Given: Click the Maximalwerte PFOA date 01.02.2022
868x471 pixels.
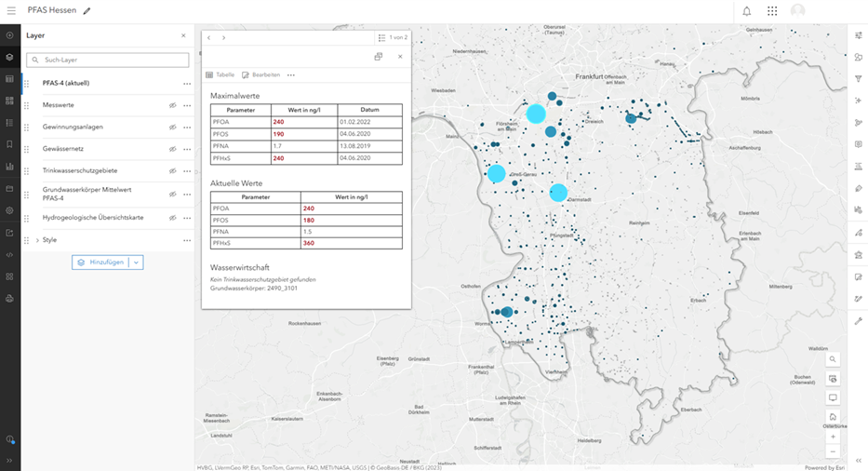Looking at the screenshot, I should click(355, 122).
